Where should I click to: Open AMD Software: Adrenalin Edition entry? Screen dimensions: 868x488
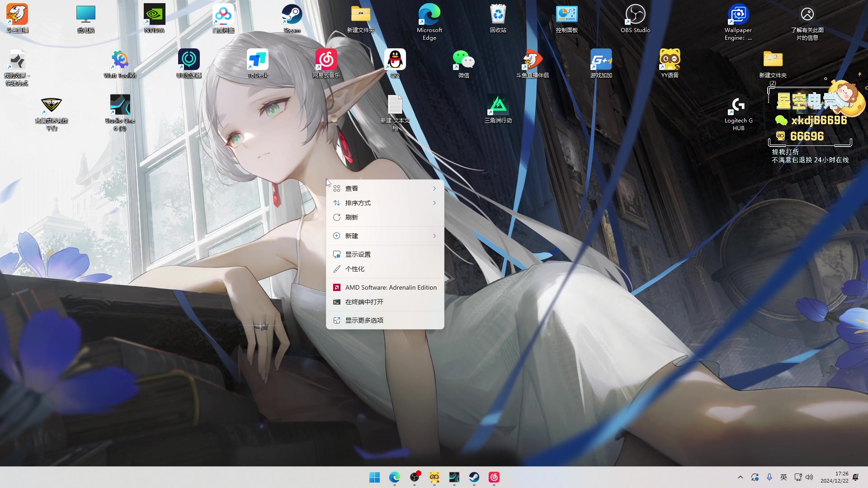385,287
